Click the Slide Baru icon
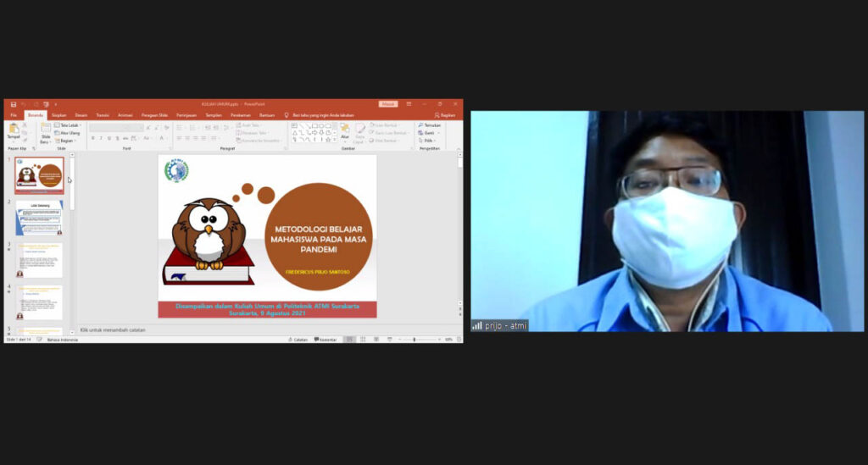 pos(46,133)
